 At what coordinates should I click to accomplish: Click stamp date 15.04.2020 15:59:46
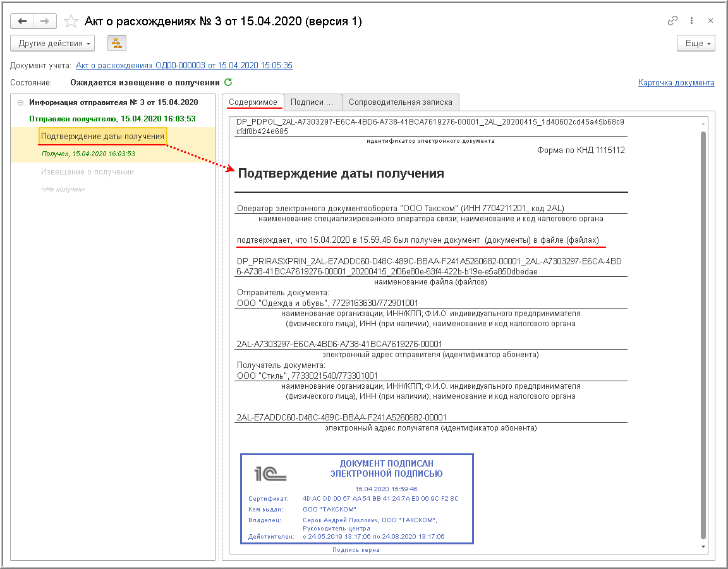pyautogui.click(x=386, y=489)
